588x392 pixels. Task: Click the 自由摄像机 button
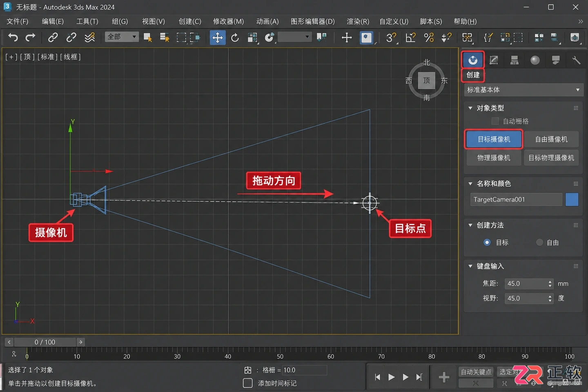[551, 139]
